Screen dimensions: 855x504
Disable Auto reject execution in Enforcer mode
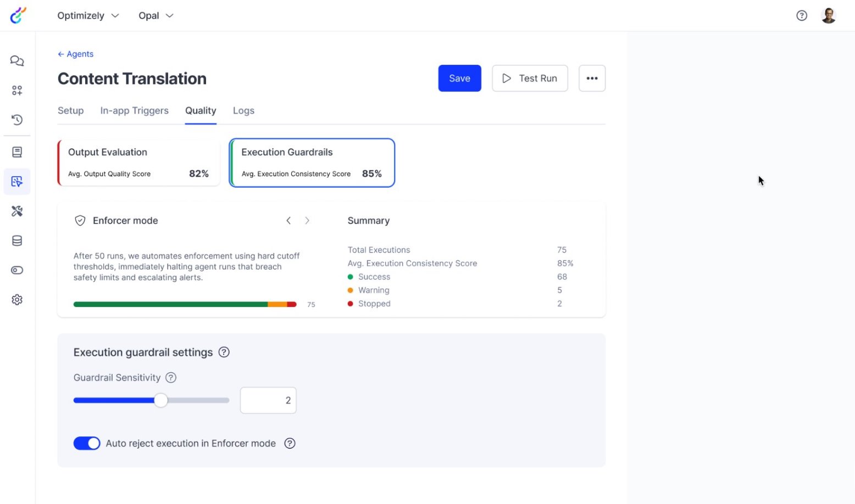[87, 443]
